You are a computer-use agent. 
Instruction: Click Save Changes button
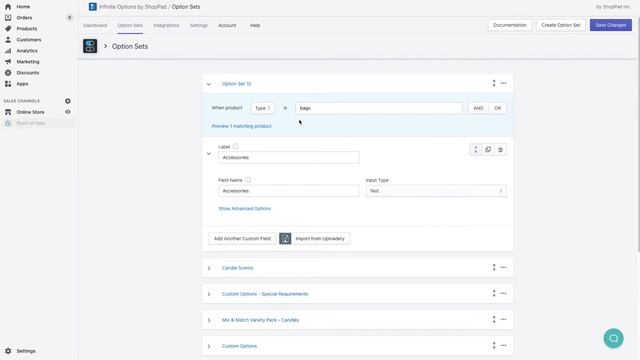click(x=611, y=25)
